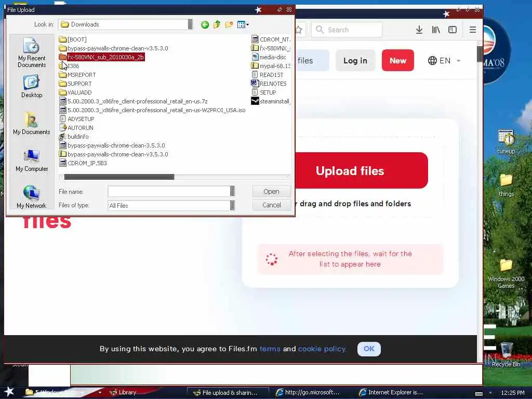Open the EN language dropdown
The width and height of the screenshot is (532, 399).
(x=444, y=60)
